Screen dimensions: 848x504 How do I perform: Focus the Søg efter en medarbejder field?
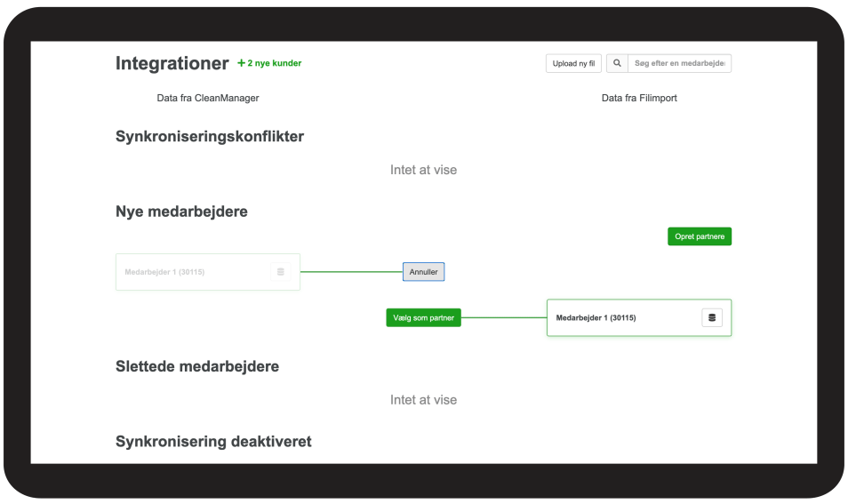tap(679, 63)
